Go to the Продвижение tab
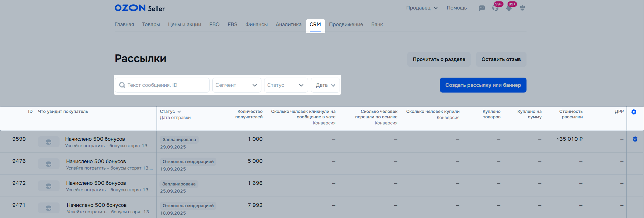This screenshot has width=644, height=218. (346, 24)
